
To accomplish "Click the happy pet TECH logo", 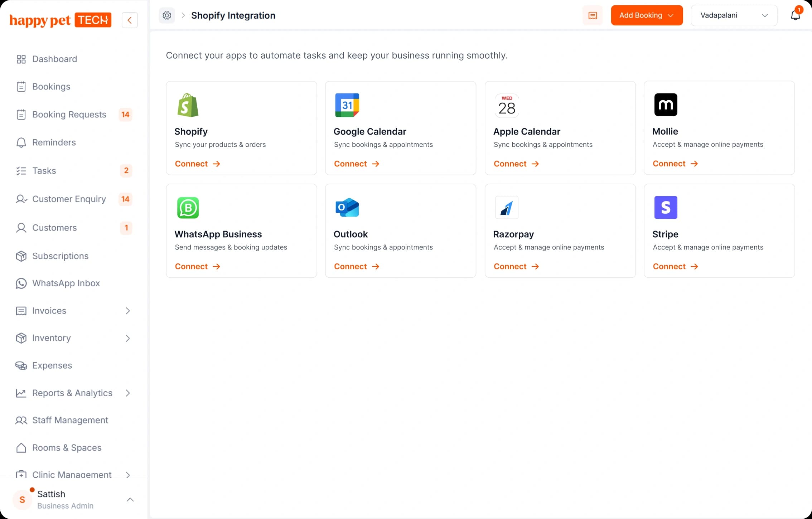I will 60,20.
